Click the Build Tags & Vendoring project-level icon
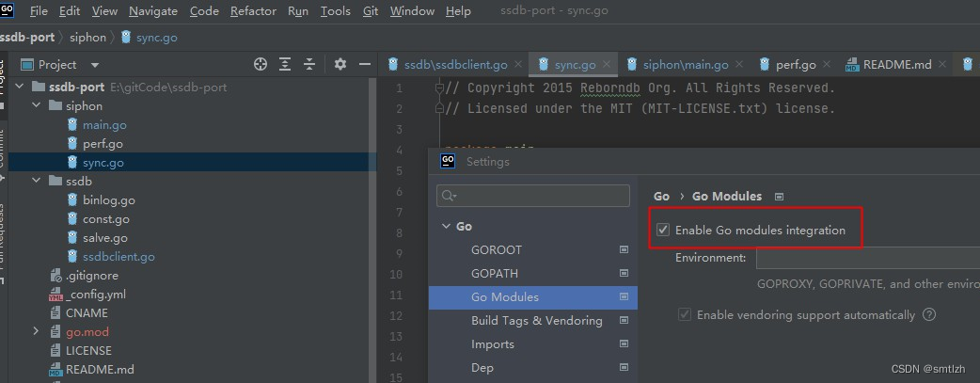 (x=624, y=320)
